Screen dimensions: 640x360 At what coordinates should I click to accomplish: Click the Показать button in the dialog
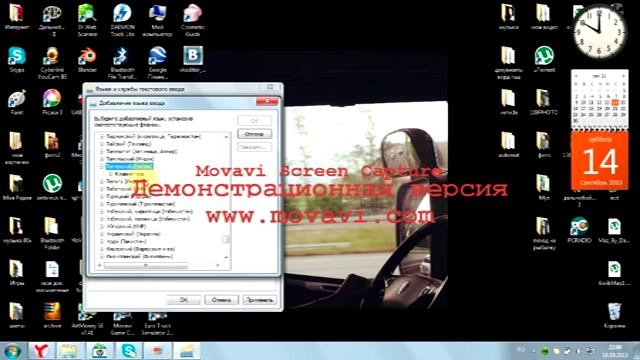pyautogui.click(x=254, y=147)
